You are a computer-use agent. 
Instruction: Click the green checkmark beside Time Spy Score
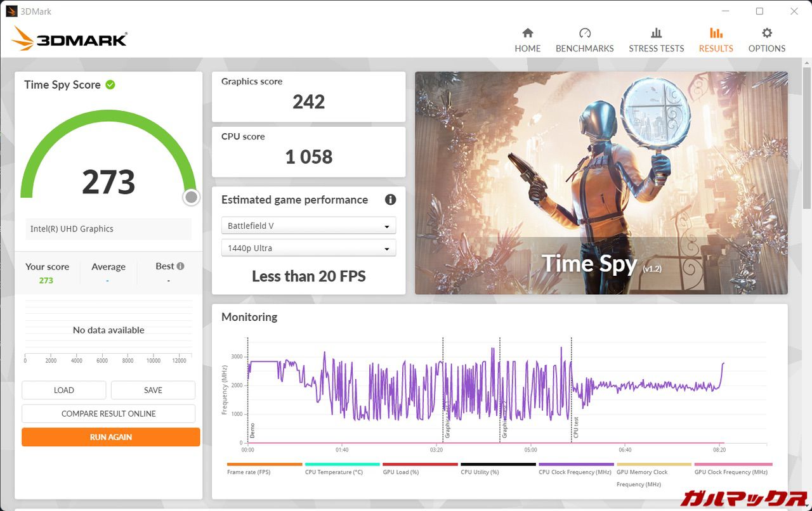point(110,84)
